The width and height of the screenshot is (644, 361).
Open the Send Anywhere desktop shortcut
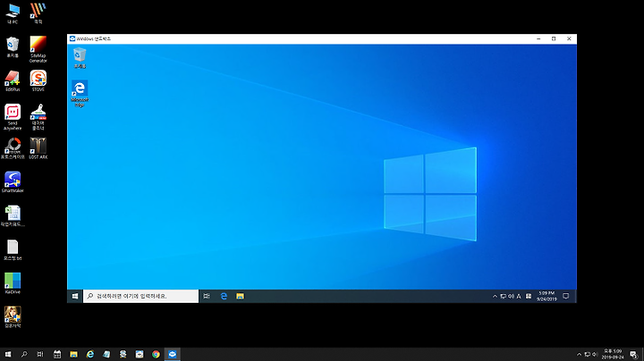(x=13, y=117)
